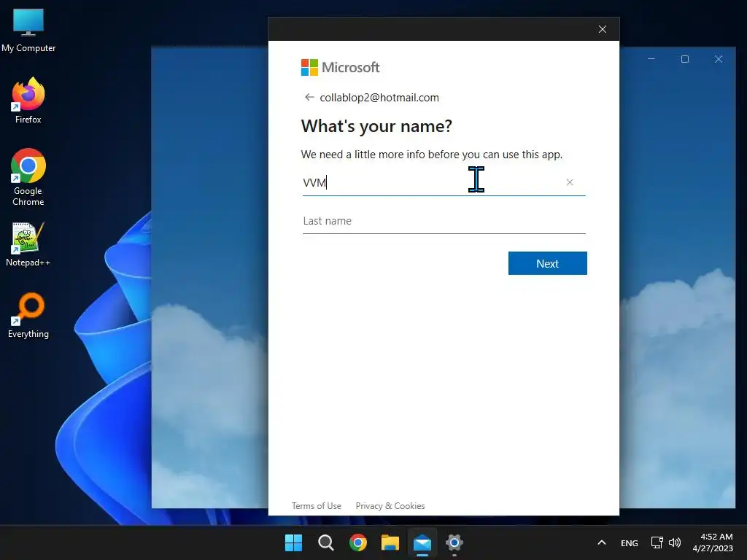
Task: Open taskbar Search
Action: (x=326, y=542)
